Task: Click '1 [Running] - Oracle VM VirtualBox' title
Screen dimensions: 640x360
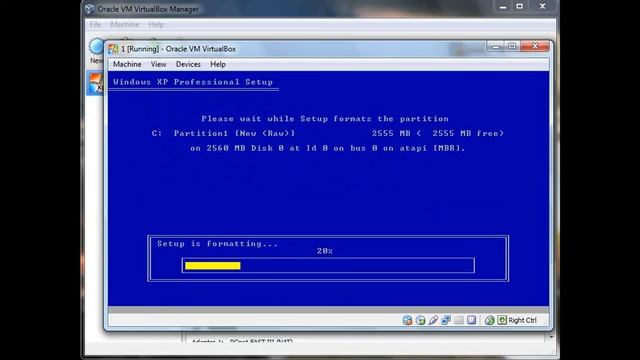Action: 178,49
